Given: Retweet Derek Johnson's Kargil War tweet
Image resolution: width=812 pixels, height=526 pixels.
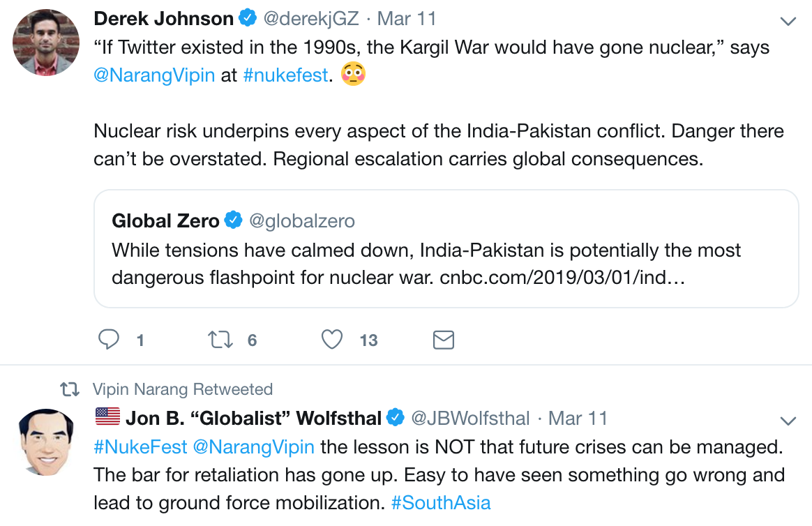Looking at the screenshot, I should [x=220, y=340].
